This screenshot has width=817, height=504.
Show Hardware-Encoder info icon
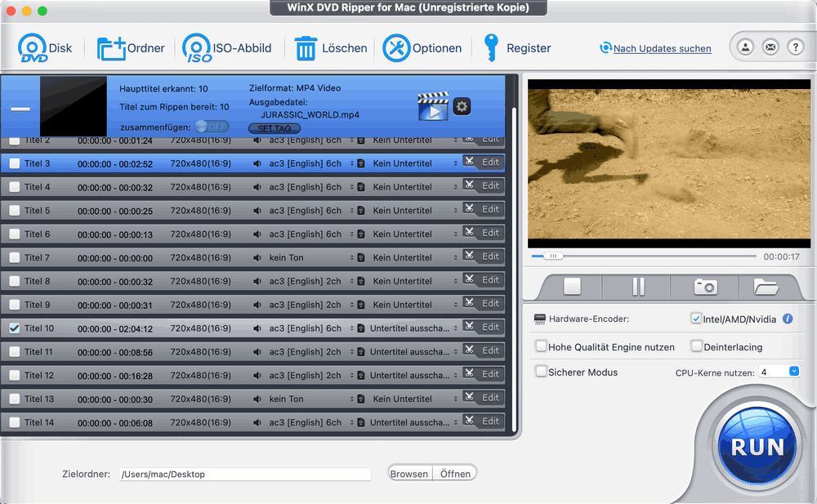pyautogui.click(x=788, y=319)
